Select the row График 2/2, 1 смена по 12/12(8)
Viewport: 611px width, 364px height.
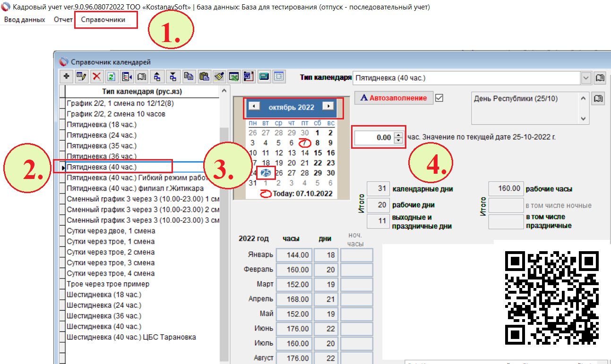[x=142, y=103]
